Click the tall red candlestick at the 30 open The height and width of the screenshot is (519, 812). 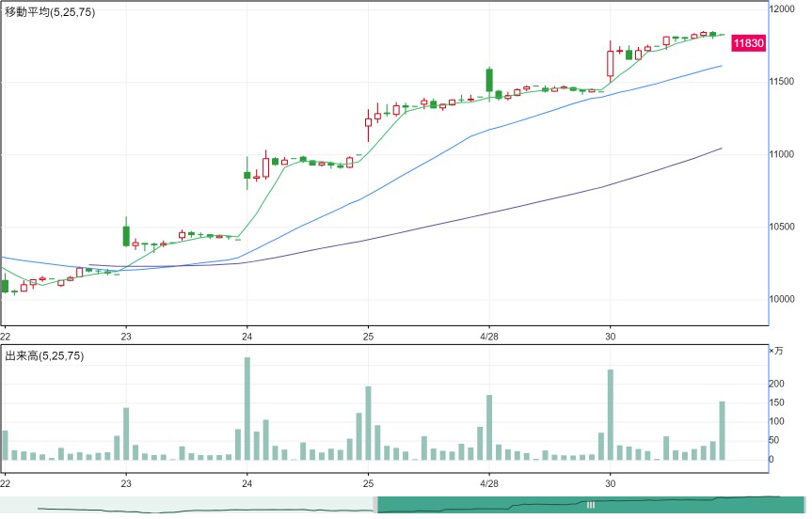(x=611, y=63)
